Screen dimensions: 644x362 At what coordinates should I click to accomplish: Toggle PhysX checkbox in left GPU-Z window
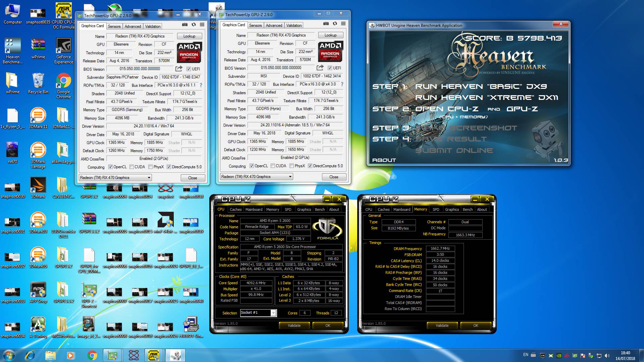click(151, 167)
